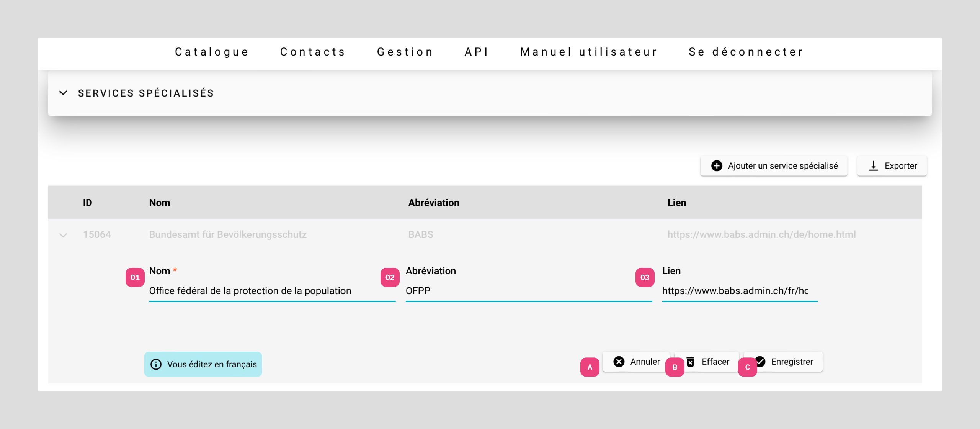The height and width of the screenshot is (429, 980).
Task: Collapse the Services spécialisés section
Action: point(64,93)
